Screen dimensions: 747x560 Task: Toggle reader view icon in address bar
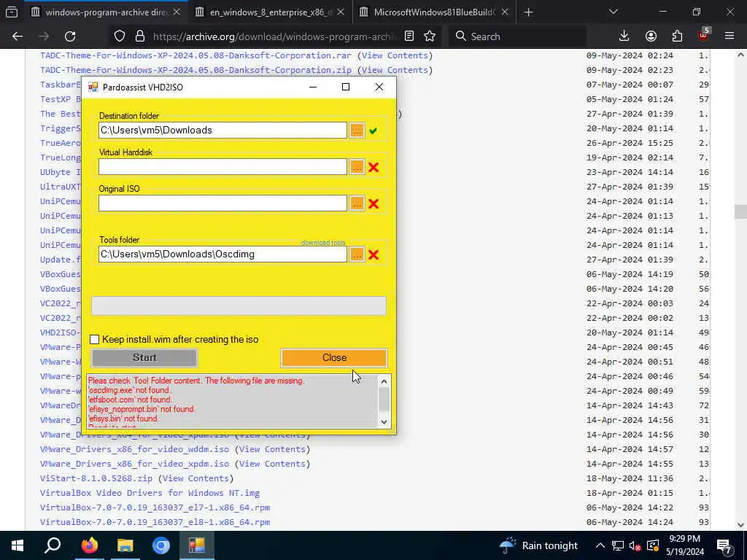point(409,36)
